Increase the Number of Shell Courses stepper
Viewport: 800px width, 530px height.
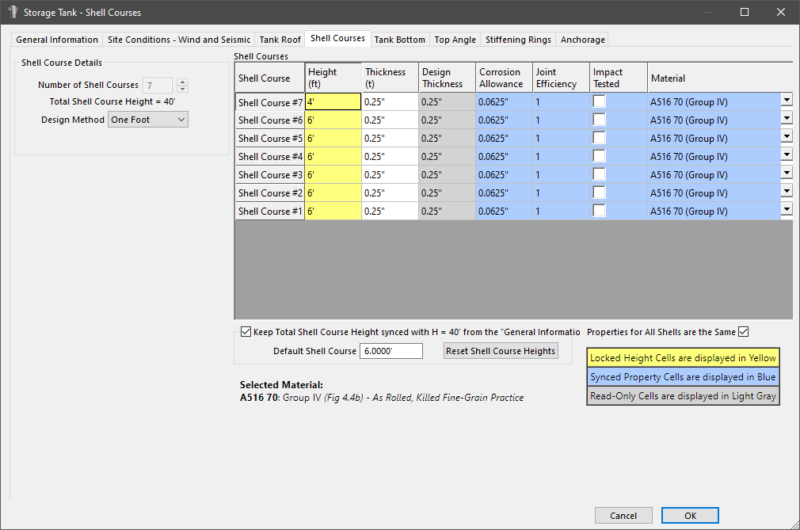click(x=182, y=82)
